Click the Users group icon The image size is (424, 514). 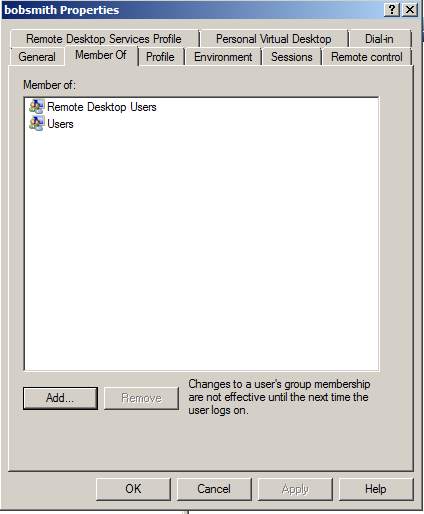pyautogui.click(x=36, y=124)
